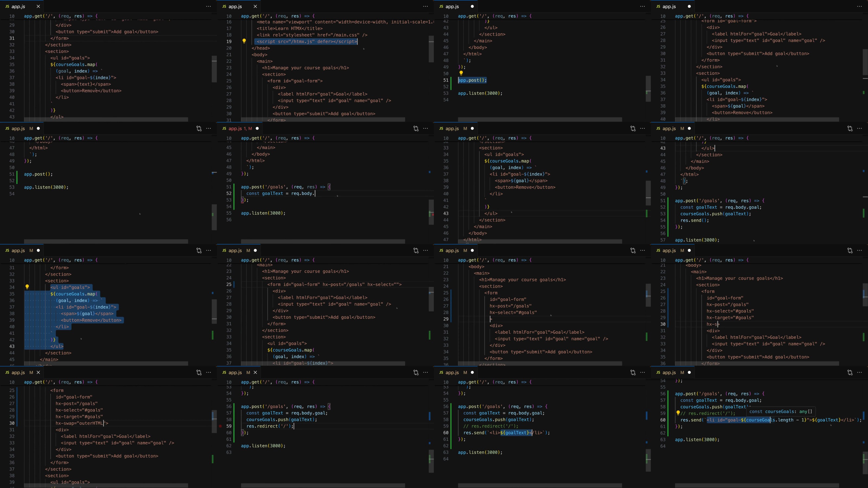868x488 pixels.
Task: Open More Actions in the empty res.send(); pane
Action: 860,128
